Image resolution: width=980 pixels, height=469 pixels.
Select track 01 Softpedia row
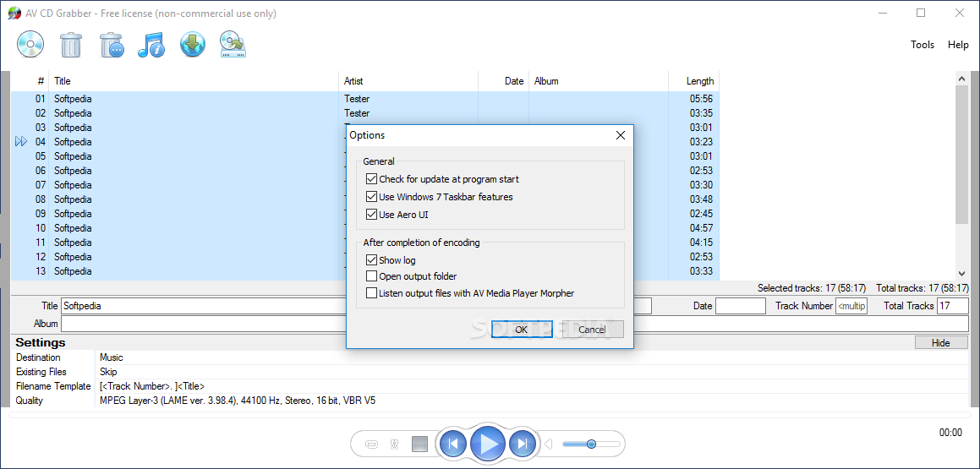[365, 99]
